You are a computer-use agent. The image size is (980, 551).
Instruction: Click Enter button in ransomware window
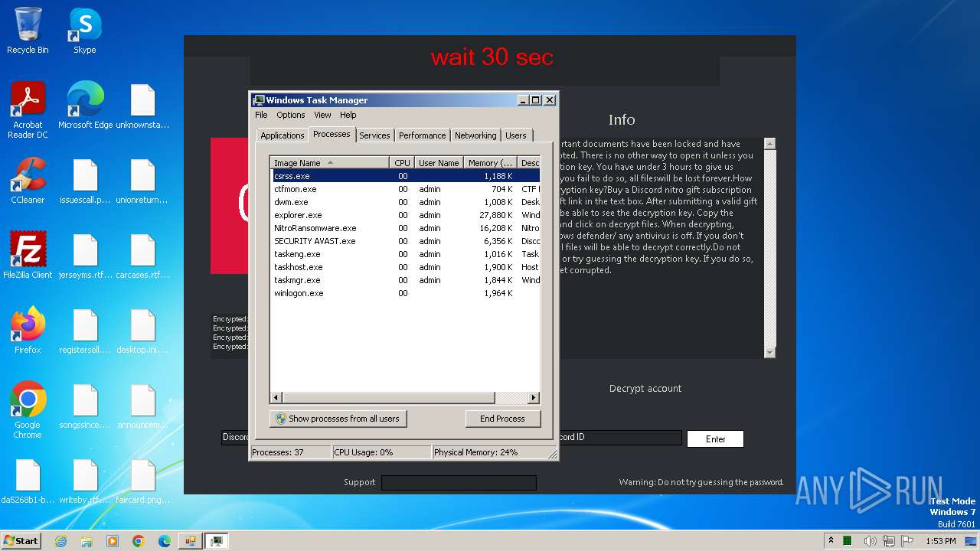715,439
